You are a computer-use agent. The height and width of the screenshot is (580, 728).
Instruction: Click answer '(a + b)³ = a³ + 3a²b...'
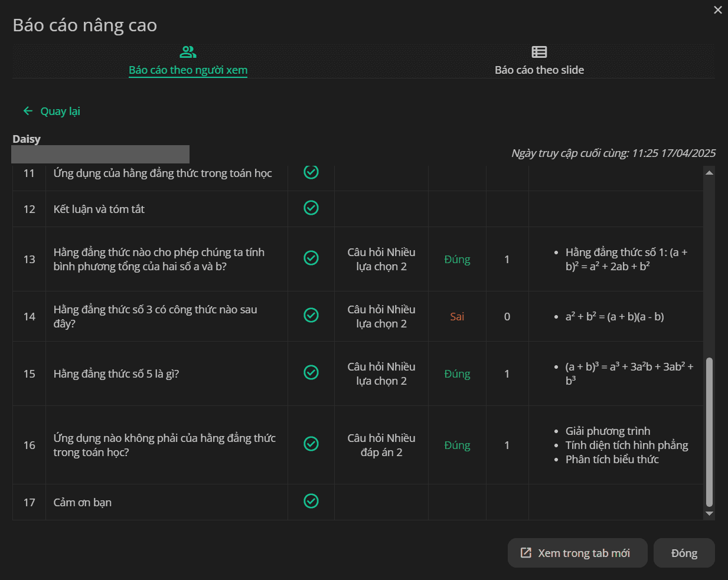pyautogui.click(x=629, y=373)
